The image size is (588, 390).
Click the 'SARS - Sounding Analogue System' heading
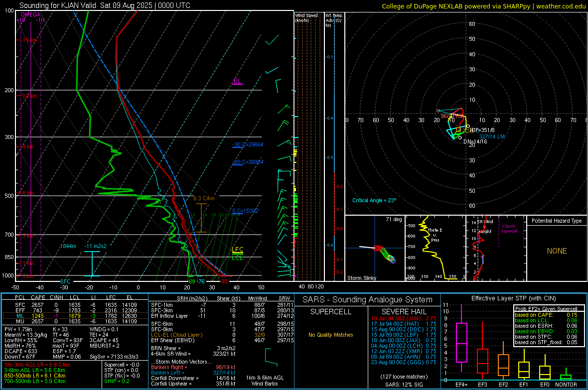tap(368, 300)
